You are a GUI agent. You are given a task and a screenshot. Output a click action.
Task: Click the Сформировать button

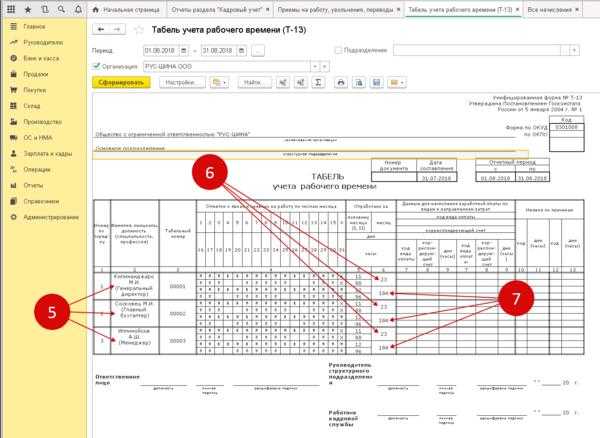tap(121, 83)
